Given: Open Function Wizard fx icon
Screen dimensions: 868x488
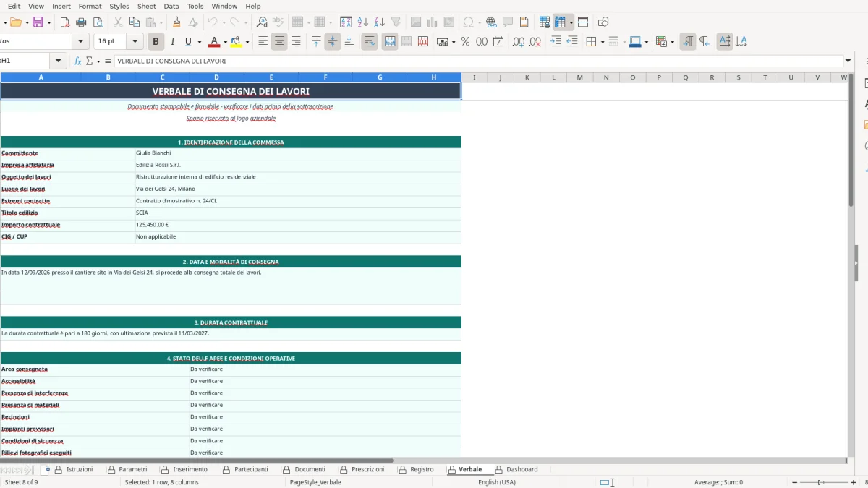Looking at the screenshot, I should pos(78,61).
